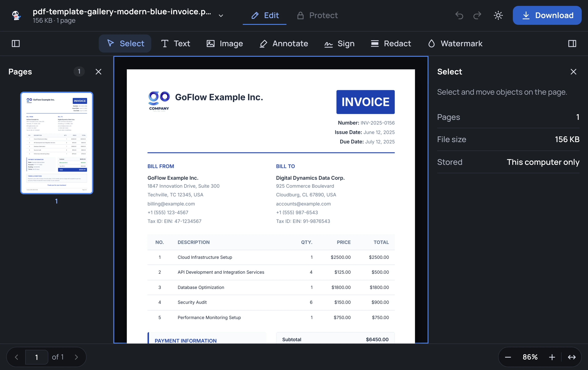Click the Subtotal $6450.00 amount
588x370 pixels.
point(377,339)
